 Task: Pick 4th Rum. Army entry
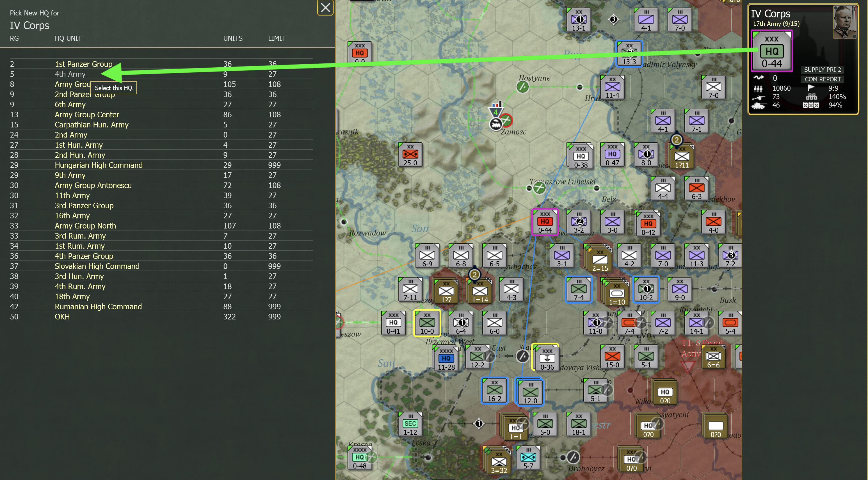pyautogui.click(x=161, y=286)
